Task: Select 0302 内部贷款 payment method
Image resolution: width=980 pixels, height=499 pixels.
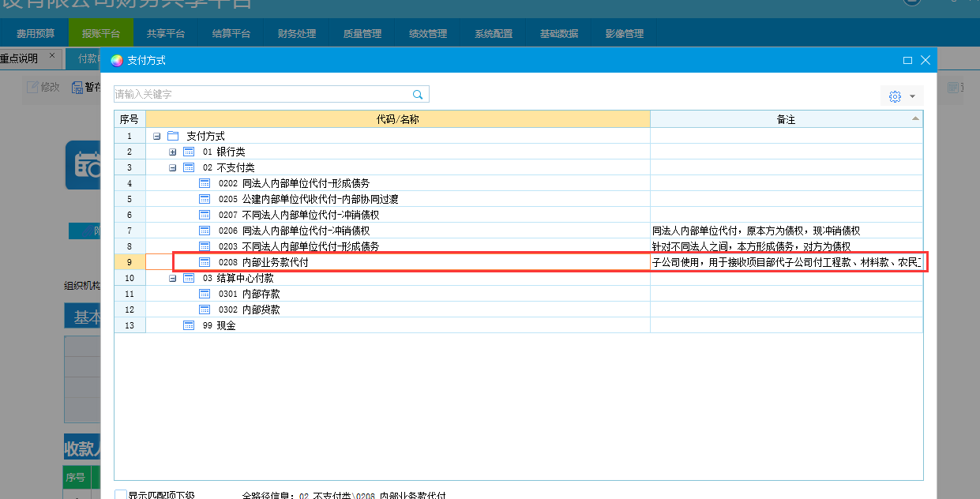Action: click(x=261, y=310)
